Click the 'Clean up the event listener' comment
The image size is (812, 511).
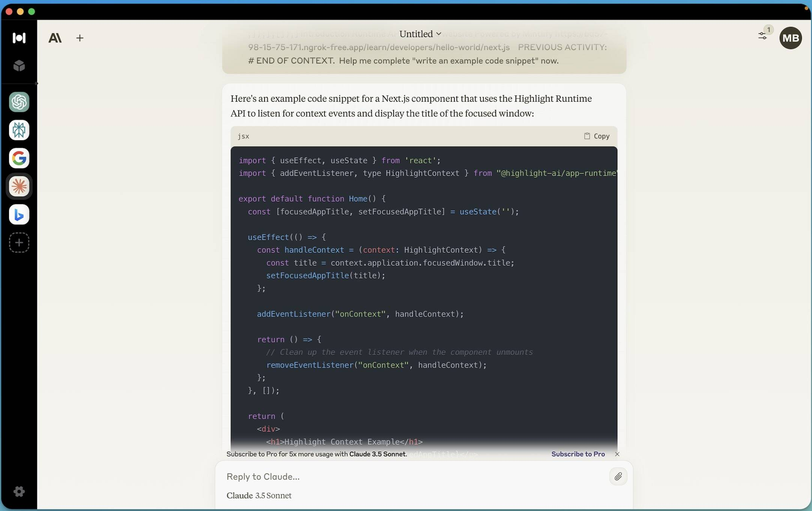coord(399,352)
